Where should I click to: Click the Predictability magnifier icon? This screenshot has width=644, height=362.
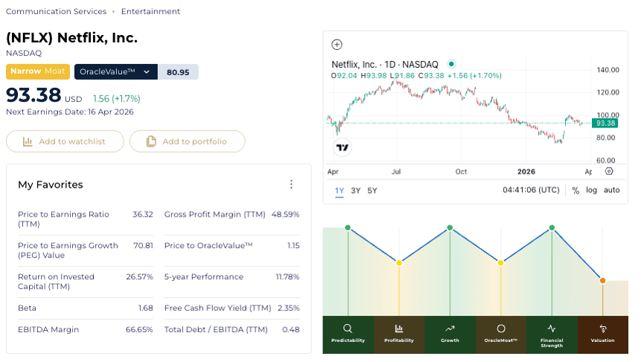click(348, 328)
